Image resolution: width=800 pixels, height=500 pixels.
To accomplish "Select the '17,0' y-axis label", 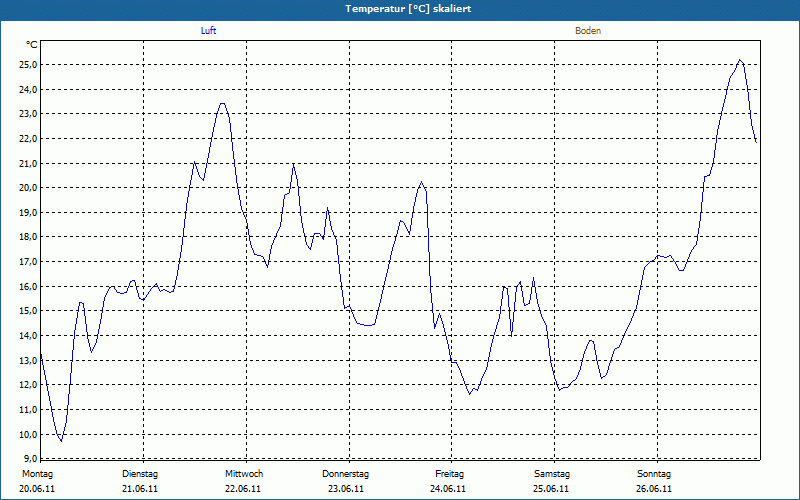I will pyautogui.click(x=28, y=262).
